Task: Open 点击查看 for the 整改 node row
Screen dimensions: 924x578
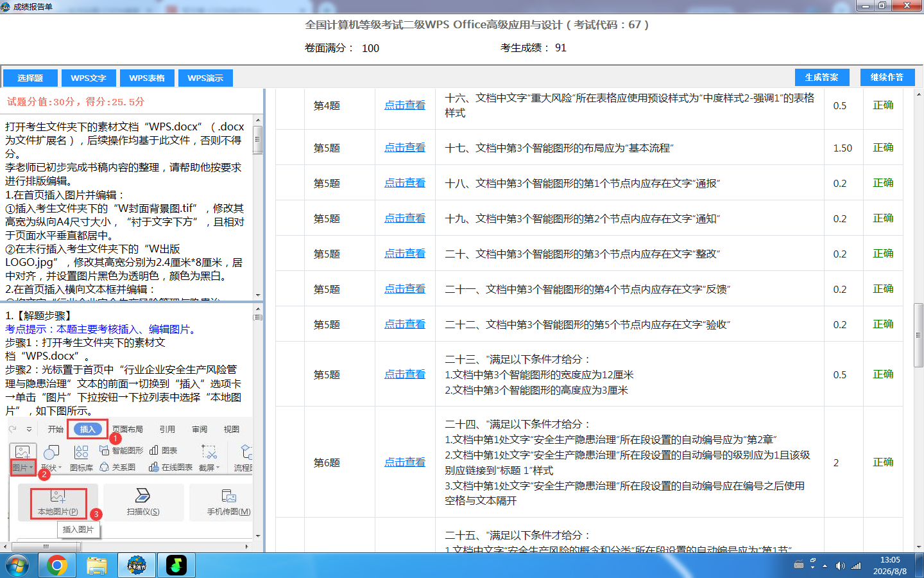Action: tap(405, 254)
